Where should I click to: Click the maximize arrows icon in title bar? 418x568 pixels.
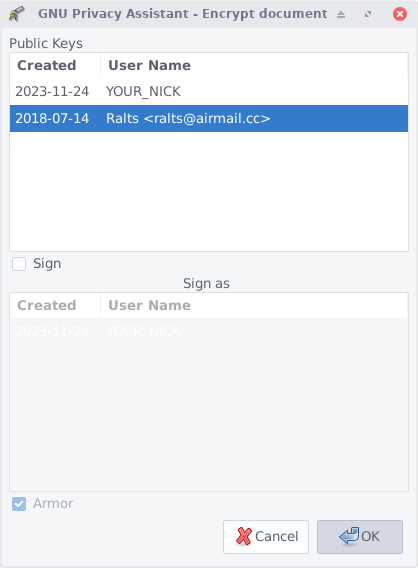click(368, 14)
